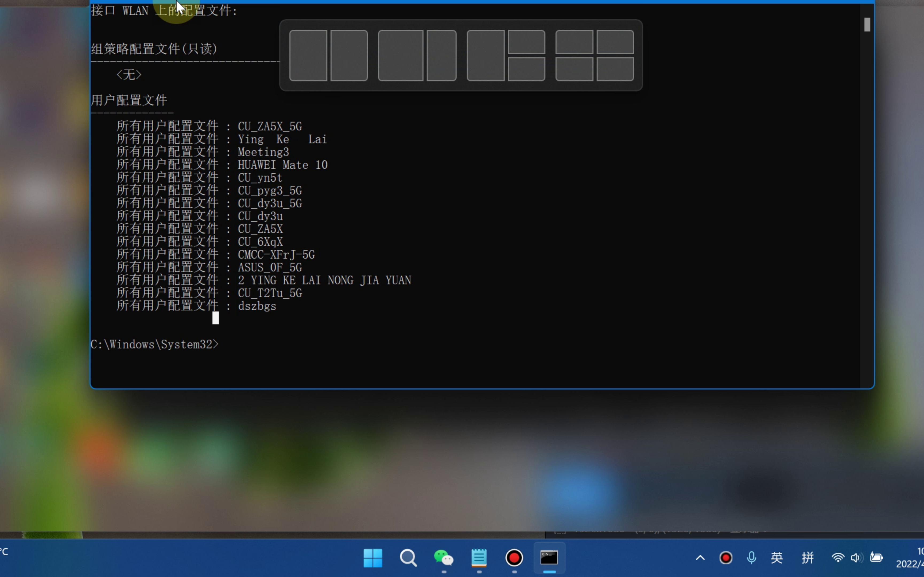This screenshot has width=924, height=577.
Task: Open the clock showing 2022 date
Action: (910, 558)
